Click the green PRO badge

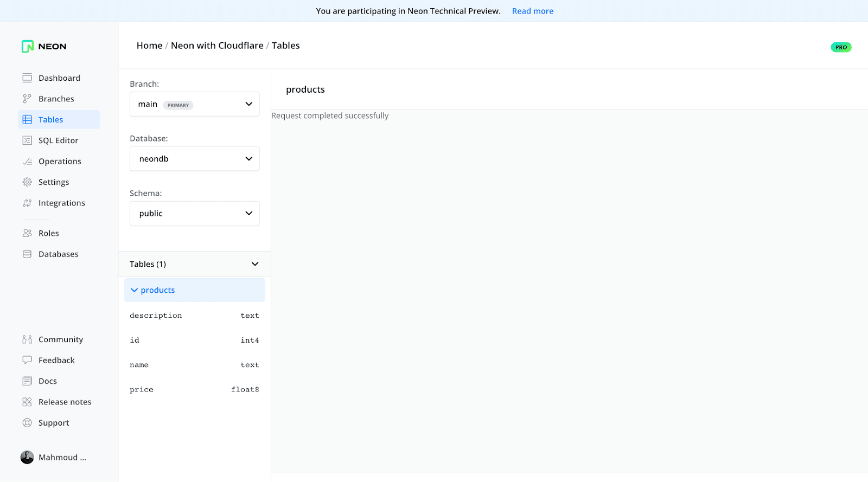(841, 48)
